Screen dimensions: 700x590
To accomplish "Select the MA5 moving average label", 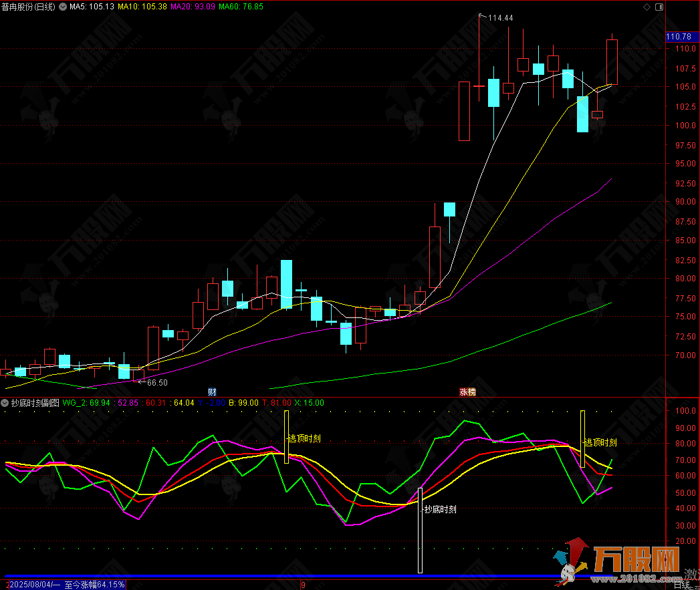I will pyautogui.click(x=92, y=7).
